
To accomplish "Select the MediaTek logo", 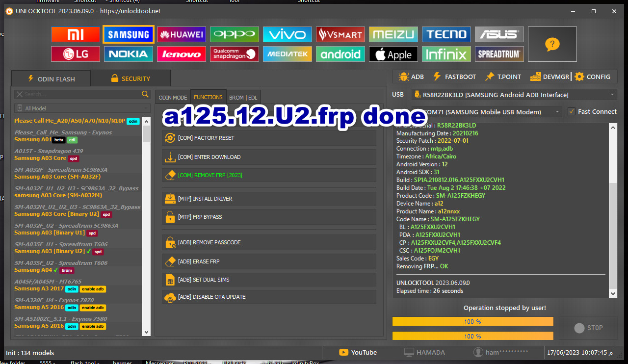I will (x=288, y=54).
